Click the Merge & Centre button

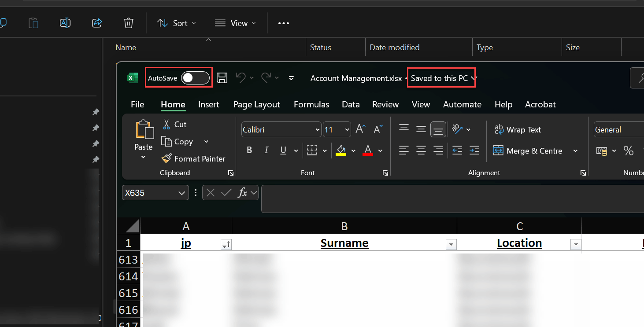pos(529,151)
